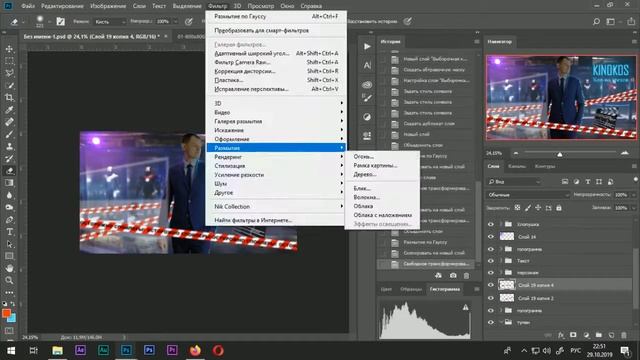The image size is (640, 360).
Task: Expand the Текст layer group
Action: pyautogui.click(x=501, y=260)
